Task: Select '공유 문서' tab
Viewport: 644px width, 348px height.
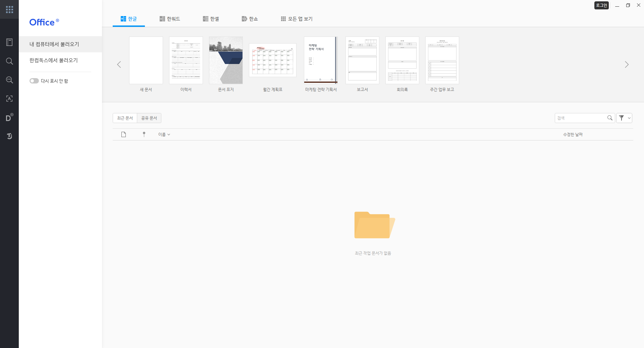Action: pyautogui.click(x=149, y=118)
